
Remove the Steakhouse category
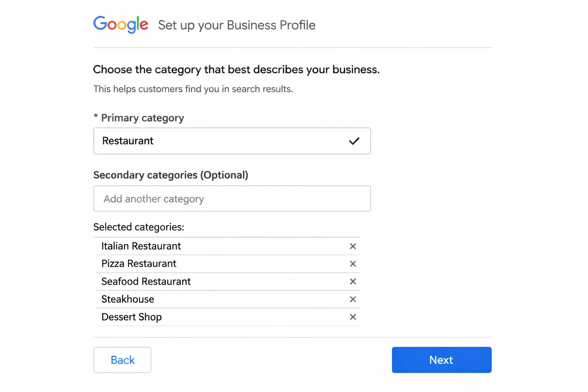click(353, 299)
